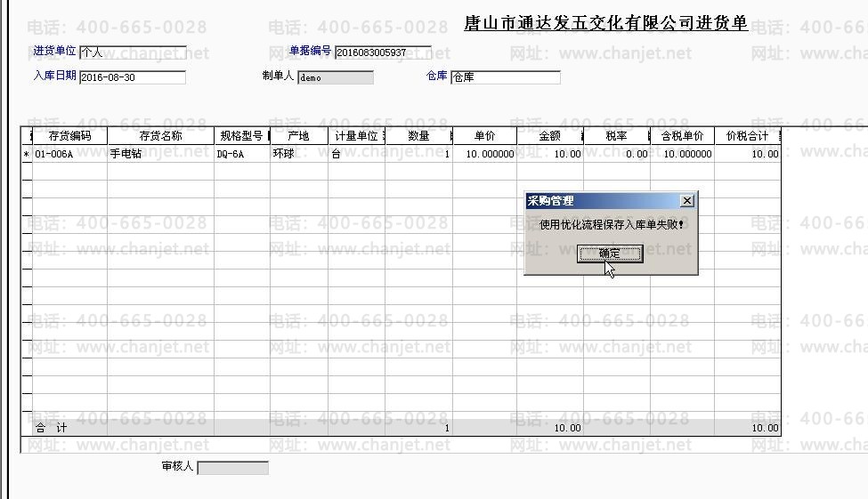Click the 入库日期 label

[x=54, y=76]
